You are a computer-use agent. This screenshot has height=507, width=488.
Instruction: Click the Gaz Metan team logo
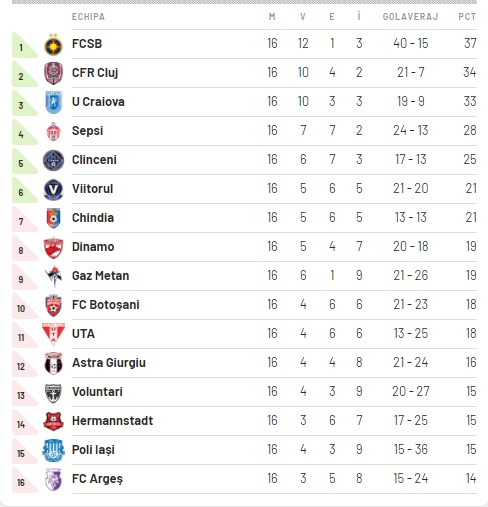click(x=53, y=276)
